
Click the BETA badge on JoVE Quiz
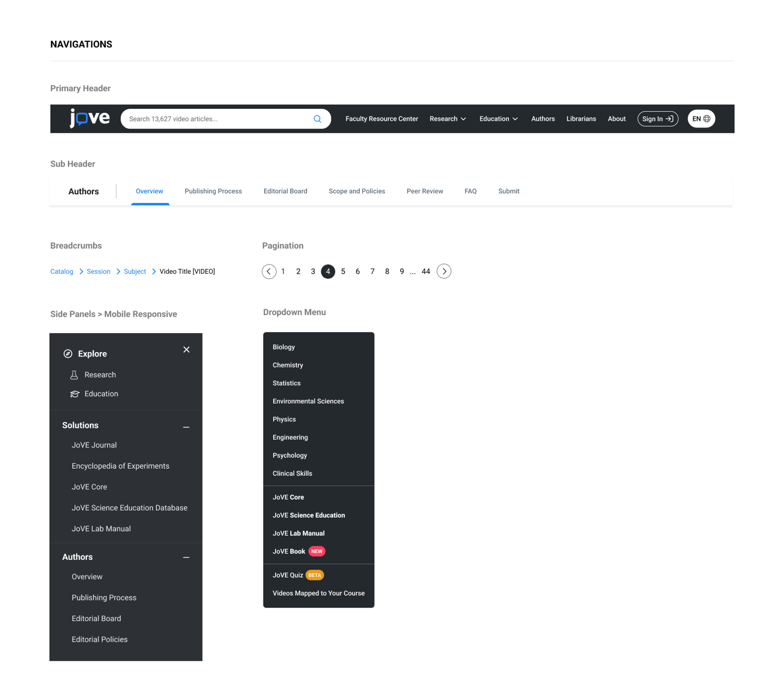(x=315, y=575)
